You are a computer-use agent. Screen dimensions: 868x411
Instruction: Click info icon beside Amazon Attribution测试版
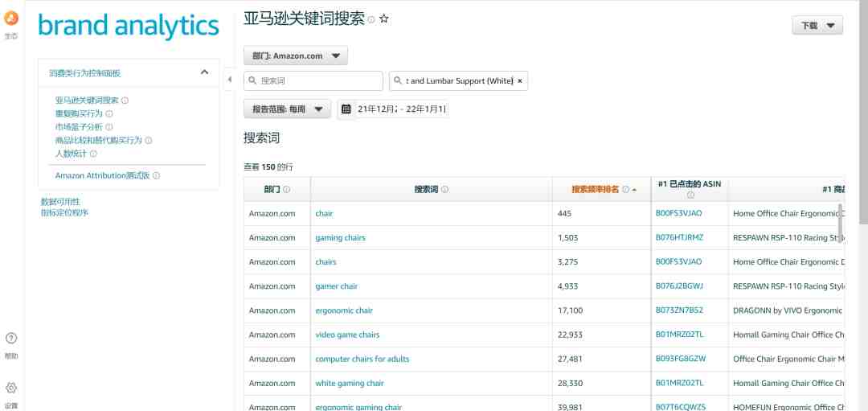(x=157, y=175)
